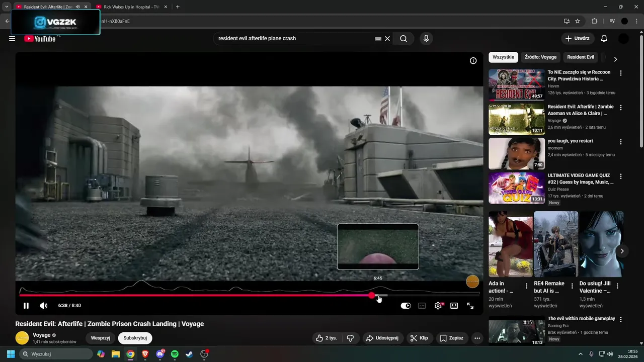Viewport: 644px width, 362px height.
Task: Like the video (2 tys.)
Action: 326,338
